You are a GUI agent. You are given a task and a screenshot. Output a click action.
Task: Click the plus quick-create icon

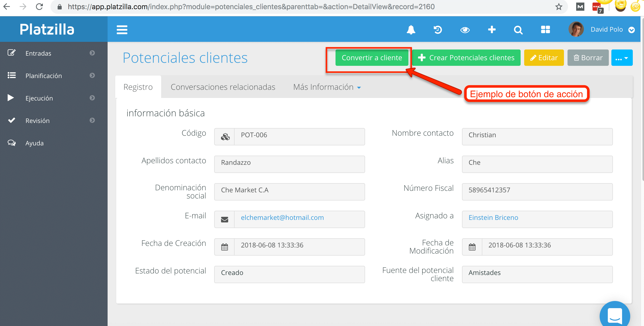pyautogui.click(x=492, y=30)
